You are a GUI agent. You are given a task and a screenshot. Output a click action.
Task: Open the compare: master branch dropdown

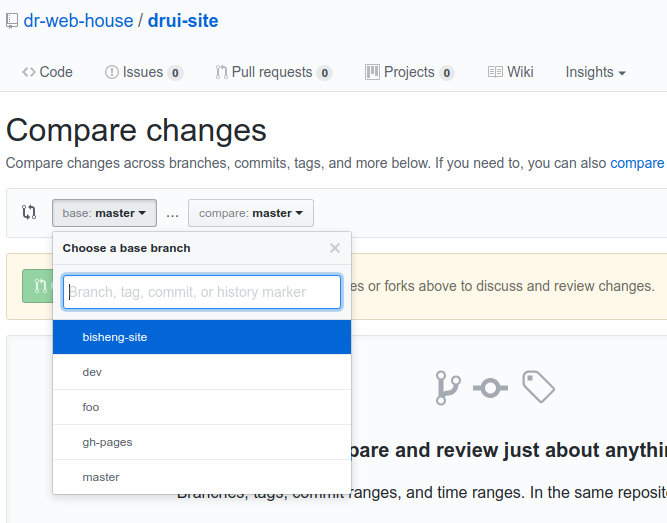coord(251,213)
